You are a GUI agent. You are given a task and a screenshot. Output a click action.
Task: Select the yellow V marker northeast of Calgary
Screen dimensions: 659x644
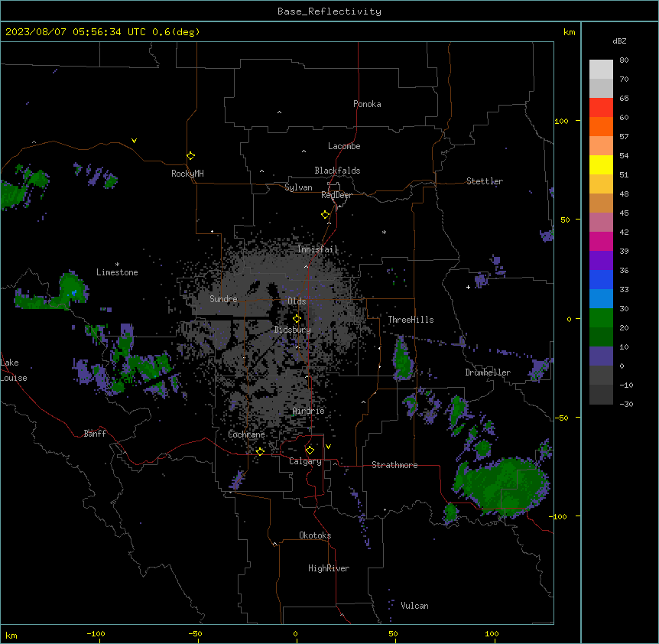pos(328,447)
